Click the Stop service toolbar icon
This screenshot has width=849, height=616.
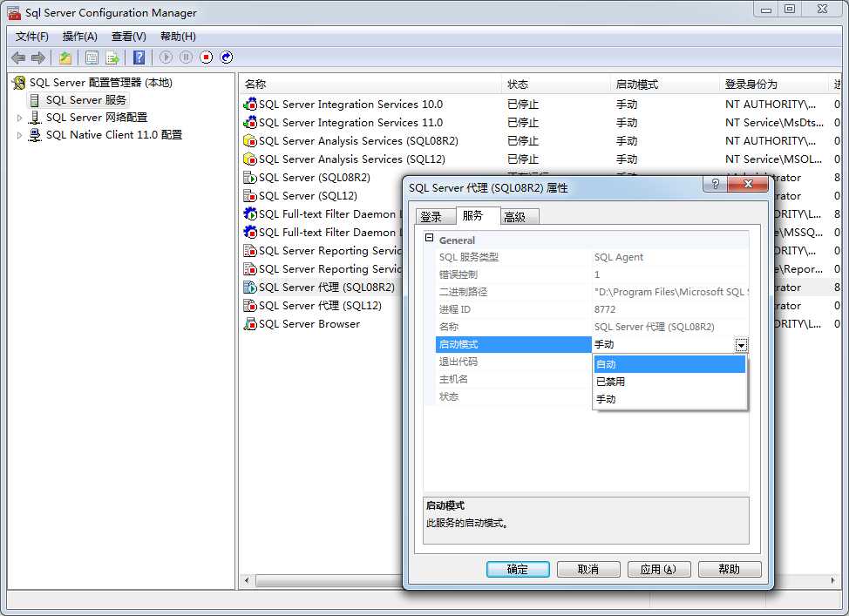click(x=207, y=57)
